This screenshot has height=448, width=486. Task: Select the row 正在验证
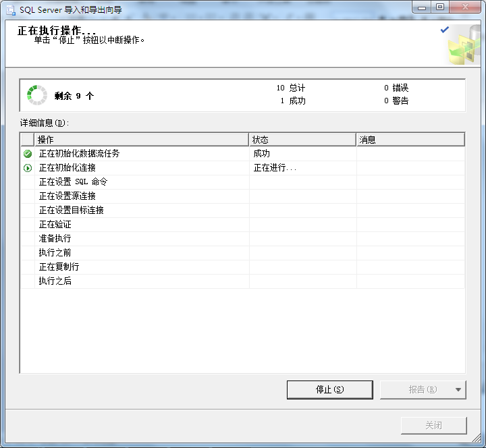coord(242,224)
